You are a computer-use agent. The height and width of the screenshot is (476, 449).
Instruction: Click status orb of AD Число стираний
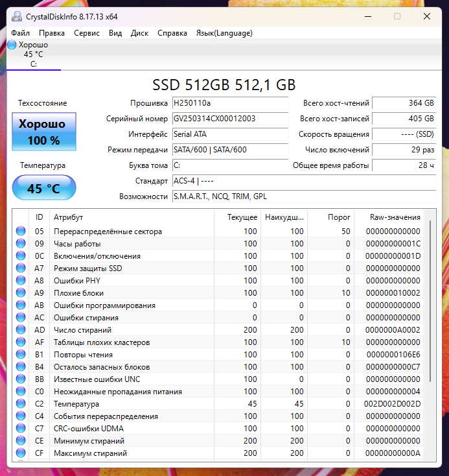tap(21, 329)
